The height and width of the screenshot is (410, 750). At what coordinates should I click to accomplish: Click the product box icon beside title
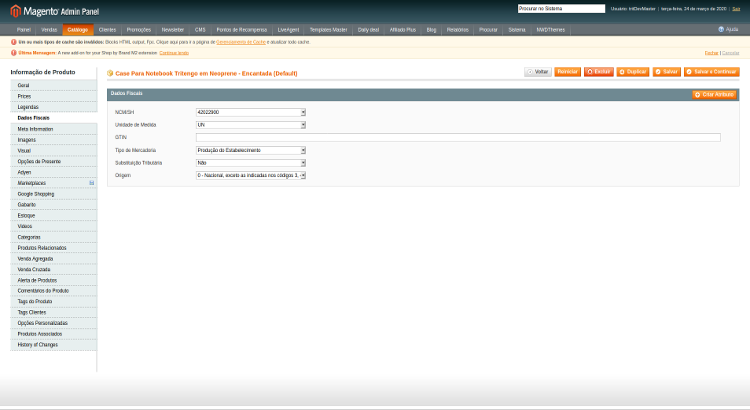click(x=110, y=73)
